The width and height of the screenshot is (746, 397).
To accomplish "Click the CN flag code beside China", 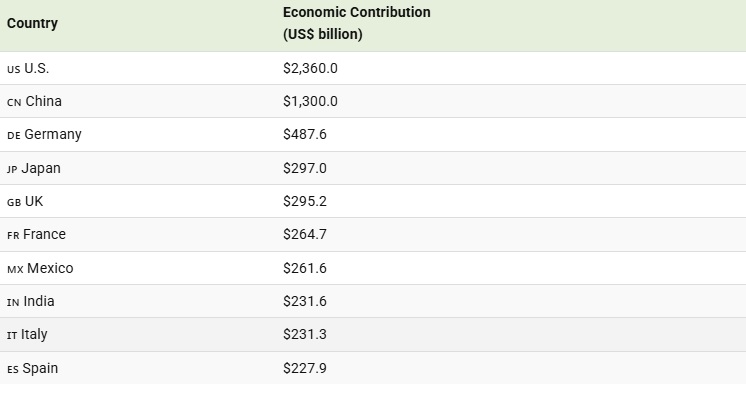I will tap(14, 102).
